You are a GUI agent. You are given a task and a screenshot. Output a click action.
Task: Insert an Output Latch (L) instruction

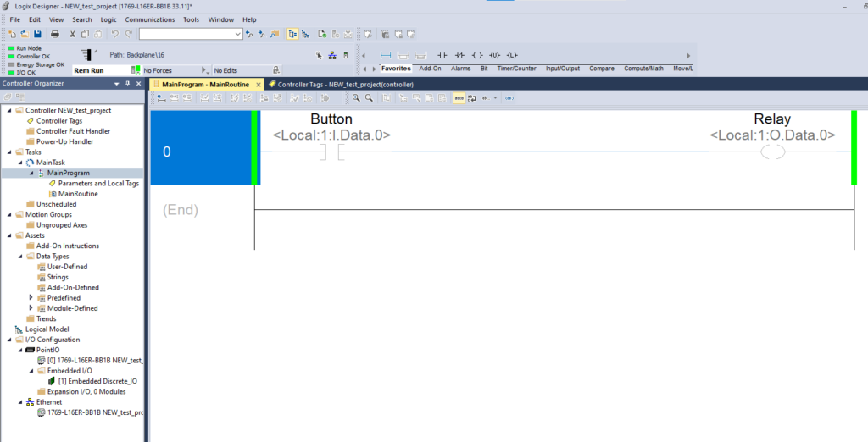(511, 55)
